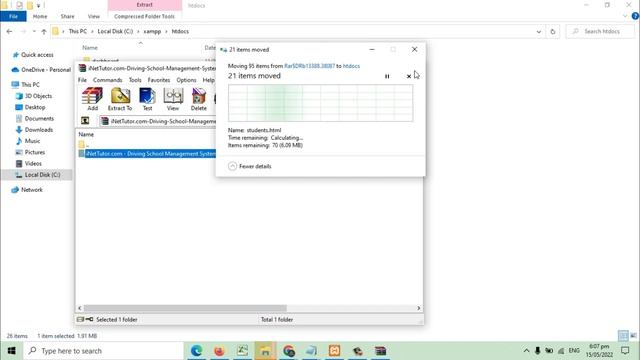
Task: Go up one folder level in Explorer
Action: click(x=44, y=31)
